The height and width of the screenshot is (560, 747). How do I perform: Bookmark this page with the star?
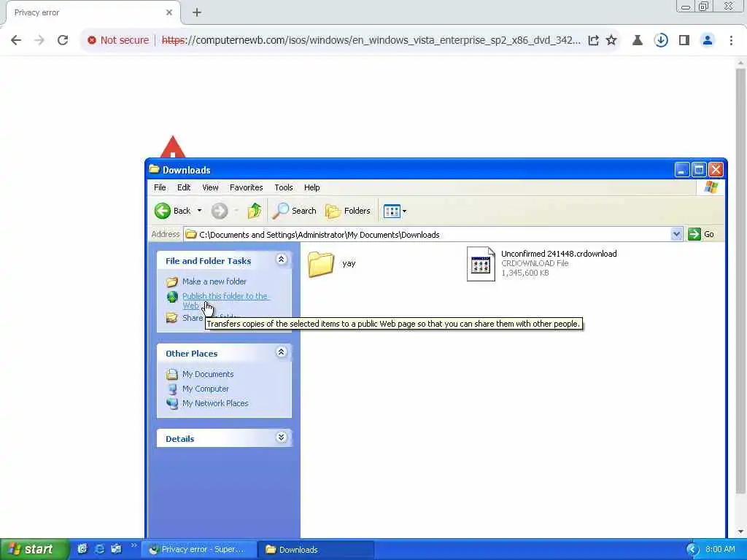pos(612,40)
